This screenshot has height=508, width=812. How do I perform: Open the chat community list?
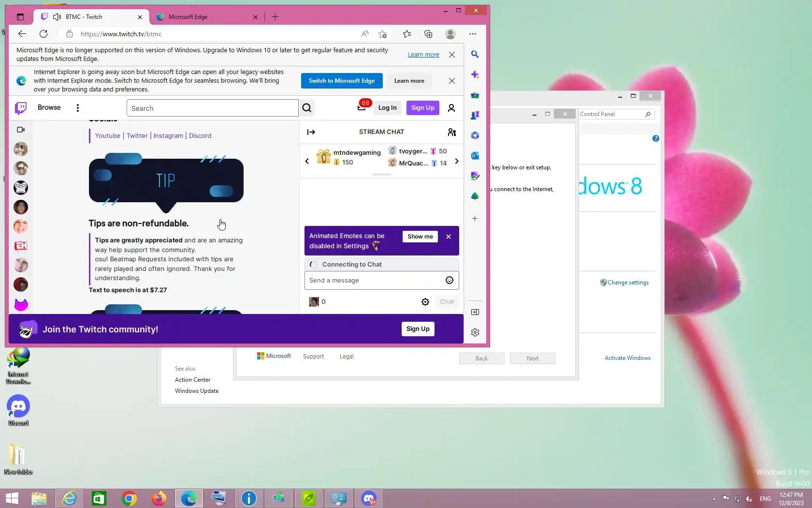click(x=452, y=132)
